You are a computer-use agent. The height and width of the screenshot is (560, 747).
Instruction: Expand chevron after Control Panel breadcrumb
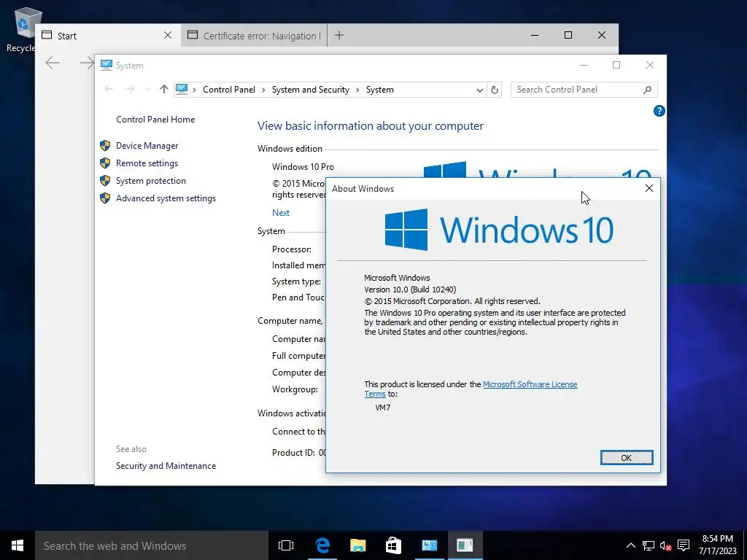[x=263, y=90]
